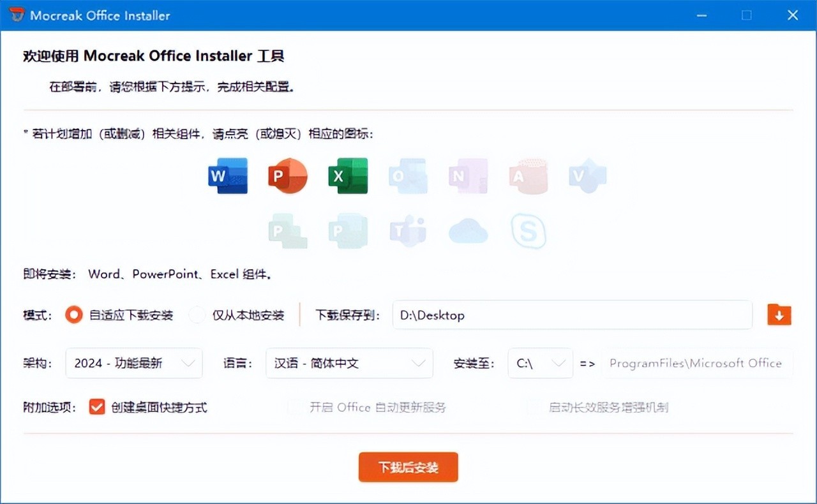Viewport: 817px width, 504px height.
Task: Select the 仅从本地安装 mode radio button
Action: [197, 315]
